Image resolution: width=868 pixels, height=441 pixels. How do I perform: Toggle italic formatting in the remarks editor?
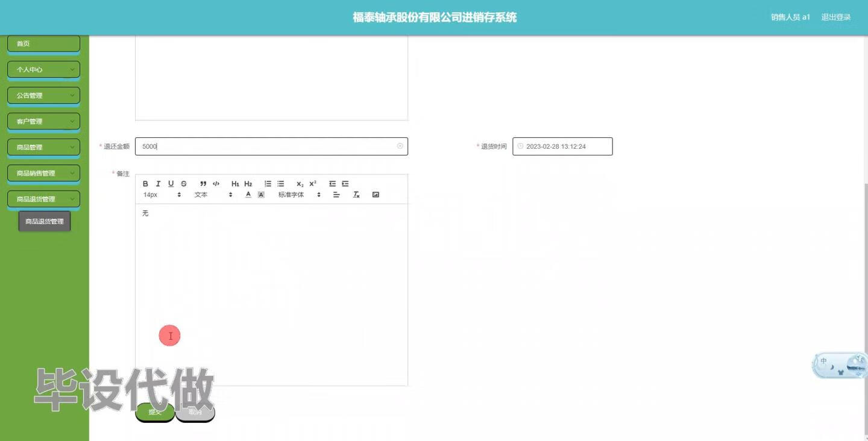pos(158,184)
